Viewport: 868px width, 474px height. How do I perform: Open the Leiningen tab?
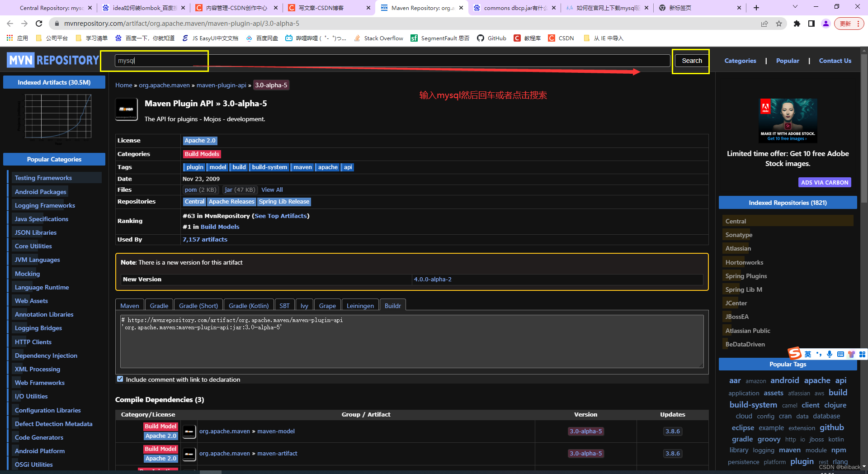360,306
